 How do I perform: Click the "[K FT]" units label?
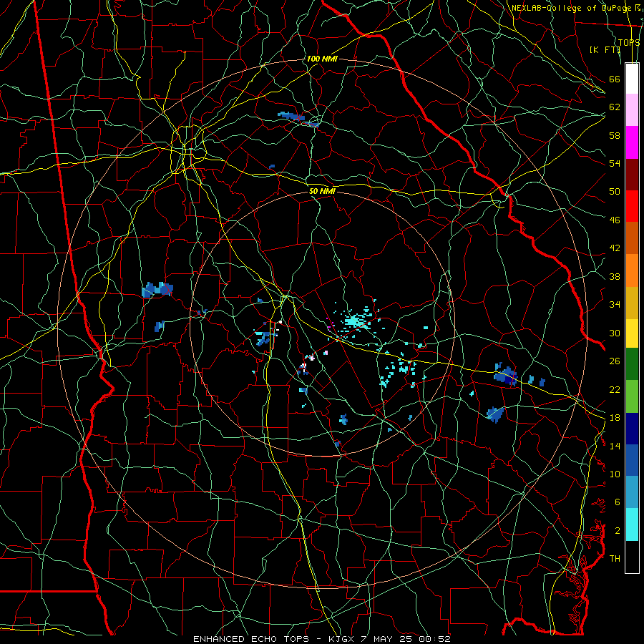[x=605, y=49]
